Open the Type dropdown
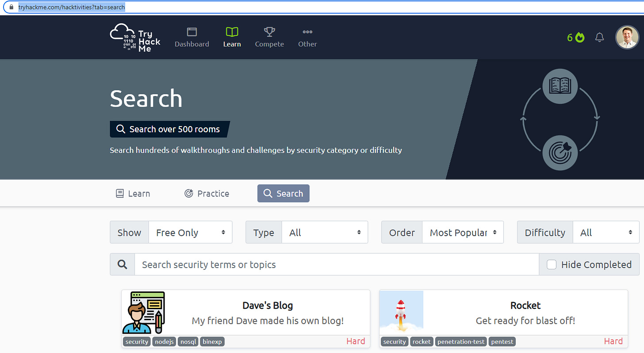Screen dimensions: 644x353 (x=325, y=233)
